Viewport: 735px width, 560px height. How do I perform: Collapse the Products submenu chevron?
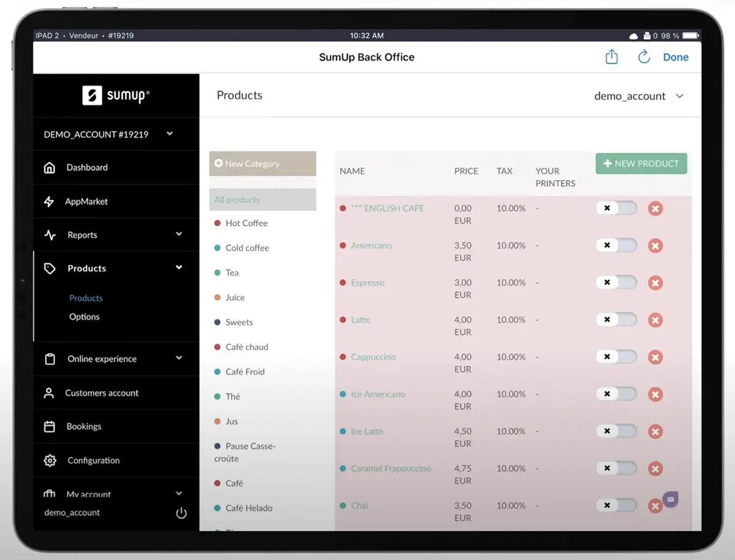[179, 267]
